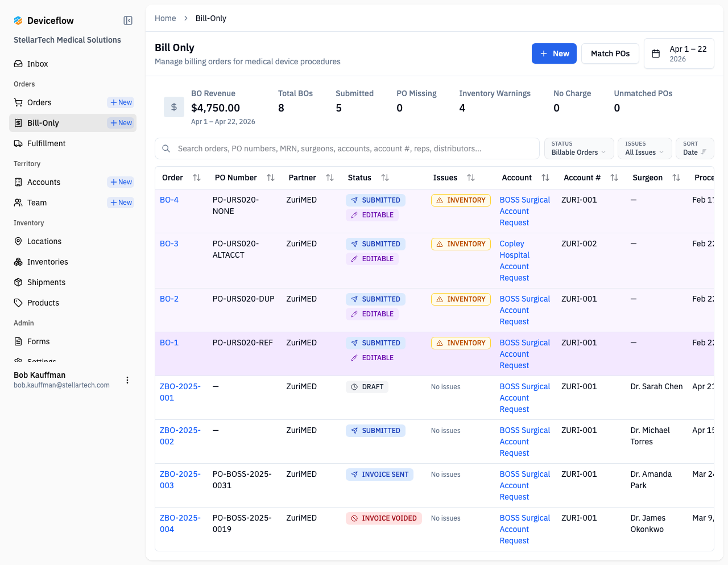Click +New beside Bill-Only
Screen dimensions: 728x565
click(121, 123)
